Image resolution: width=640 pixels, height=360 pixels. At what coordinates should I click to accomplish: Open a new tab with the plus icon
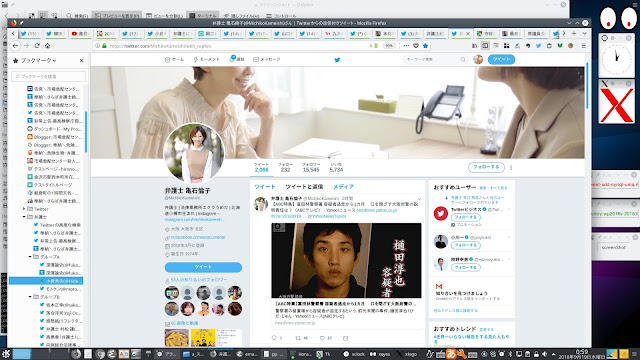(x=574, y=33)
